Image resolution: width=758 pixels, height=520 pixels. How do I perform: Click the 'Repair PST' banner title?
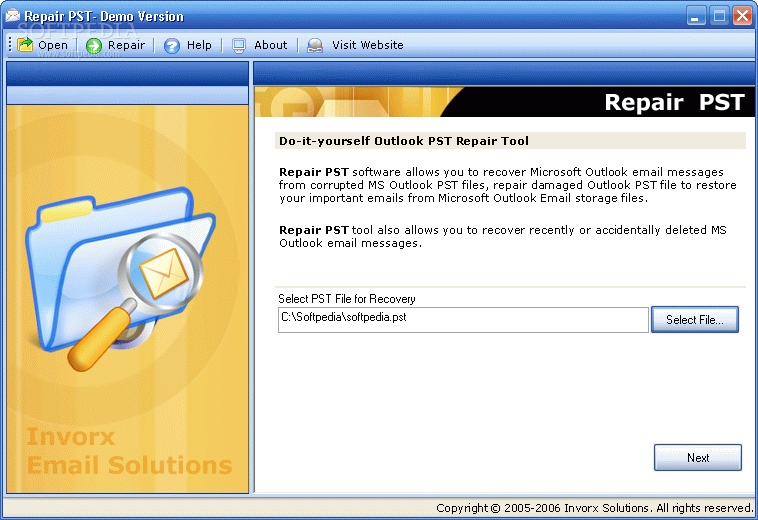coord(674,102)
